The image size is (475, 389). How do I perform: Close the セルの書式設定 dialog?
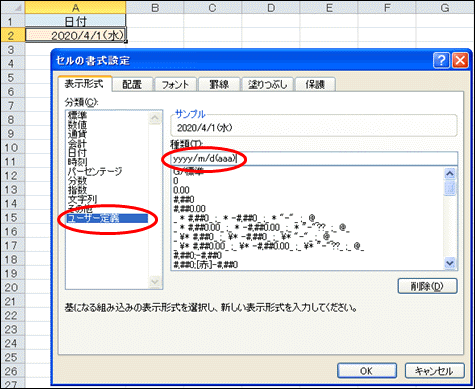tap(460, 60)
